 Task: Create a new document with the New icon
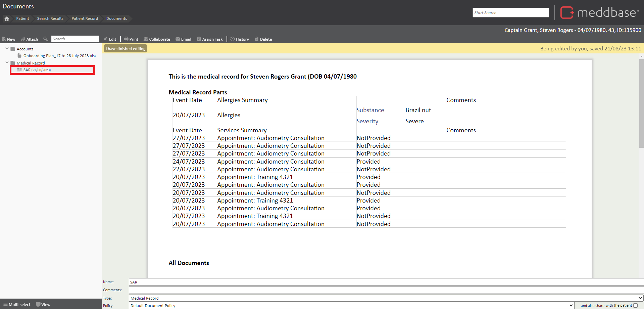coord(9,39)
